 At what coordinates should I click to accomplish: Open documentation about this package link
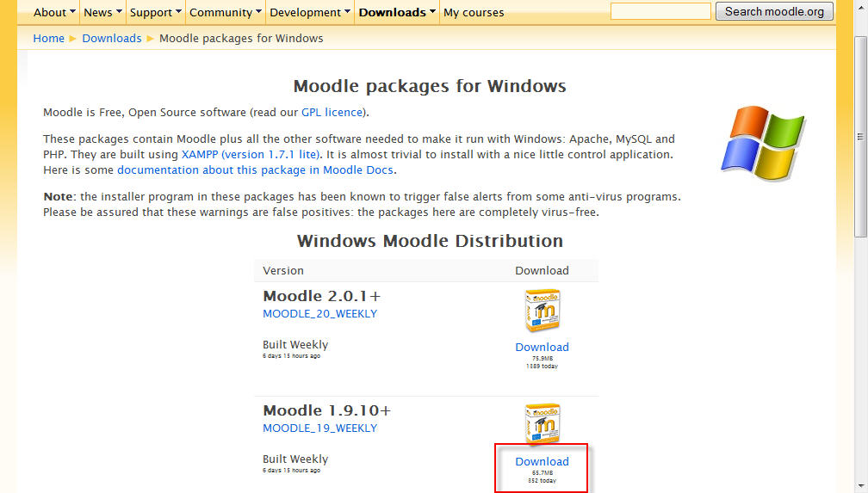coord(256,169)
